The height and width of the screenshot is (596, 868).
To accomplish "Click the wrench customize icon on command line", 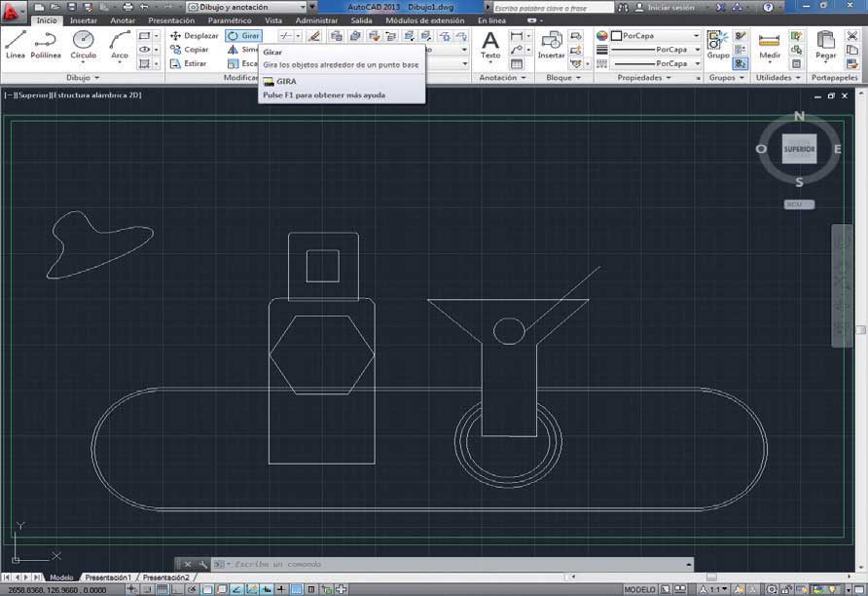I will tap(202, 565).
